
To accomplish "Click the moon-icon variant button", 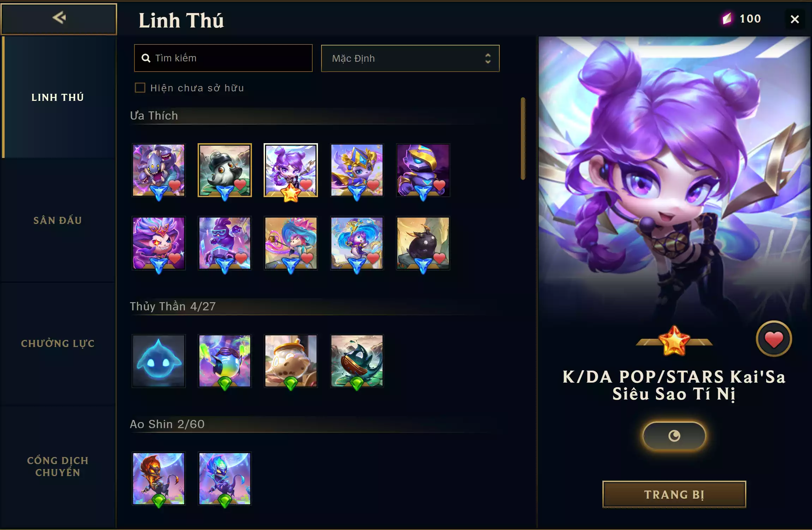I will pos(674,436).
